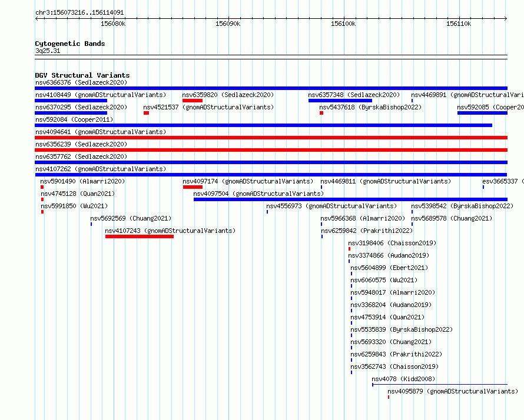Select nsv5398542 (ByrskaBishop2022) label
524x420 pixels.
(x=462, y=206)
